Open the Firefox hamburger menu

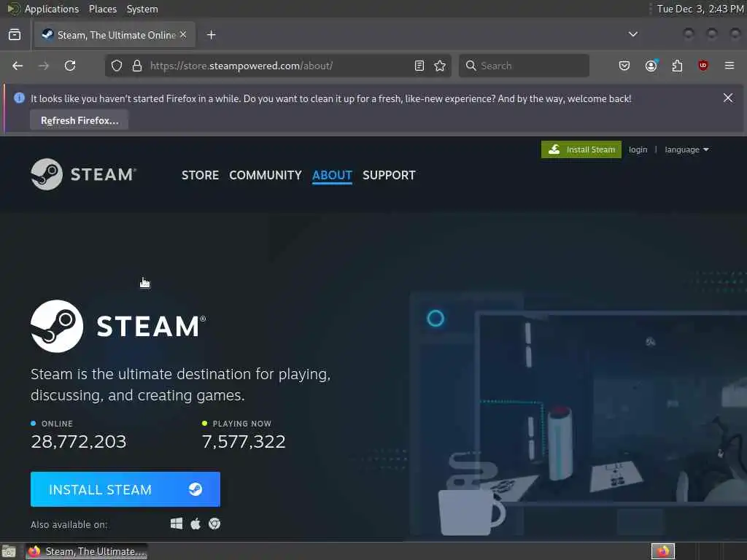point(729,65)
